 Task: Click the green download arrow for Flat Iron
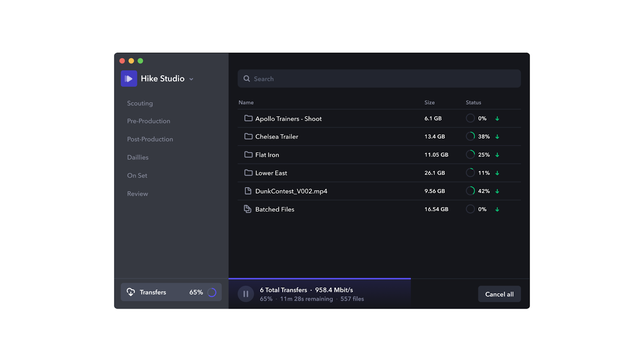click(x=497, y=155)
